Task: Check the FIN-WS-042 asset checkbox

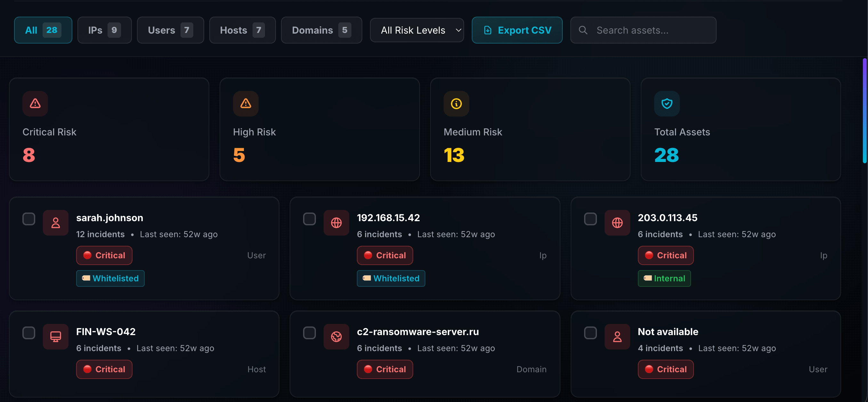Action: pos(28,333)
